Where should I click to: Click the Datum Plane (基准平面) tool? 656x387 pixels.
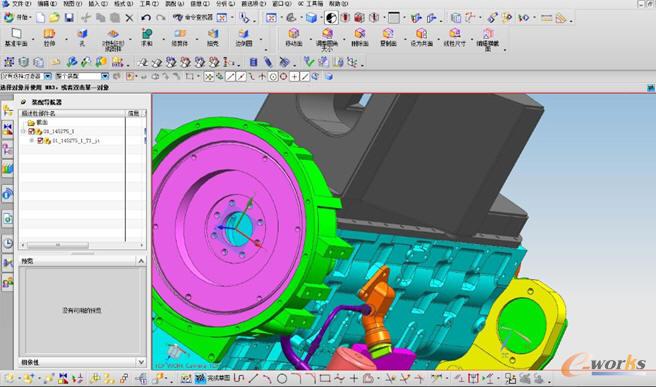pyautogui.click(x=16, y=37)
